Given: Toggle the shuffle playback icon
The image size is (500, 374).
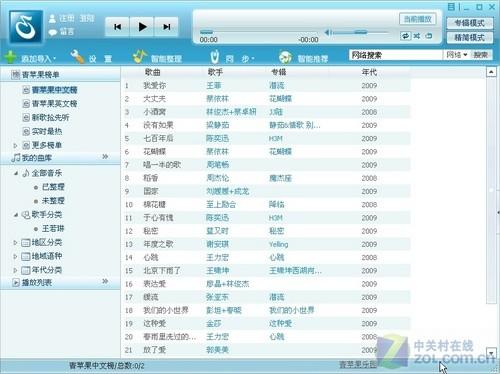Looking at the screenshot, I should pos(417,36).
